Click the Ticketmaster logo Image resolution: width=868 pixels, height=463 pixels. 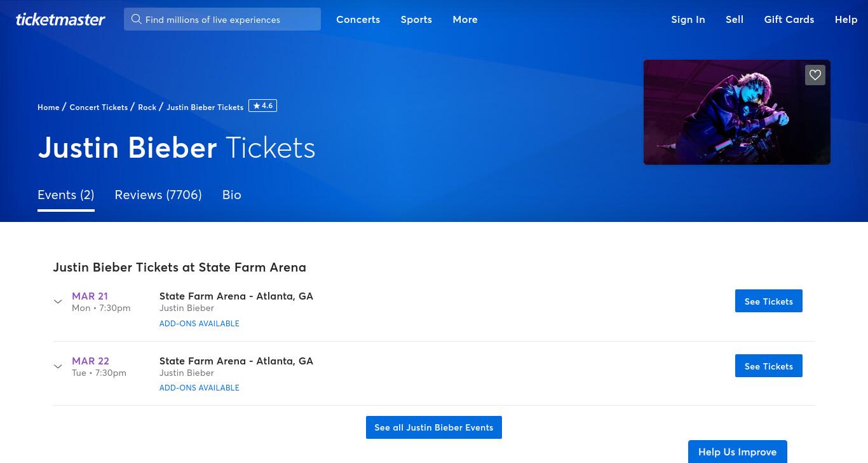coord(60,19)
